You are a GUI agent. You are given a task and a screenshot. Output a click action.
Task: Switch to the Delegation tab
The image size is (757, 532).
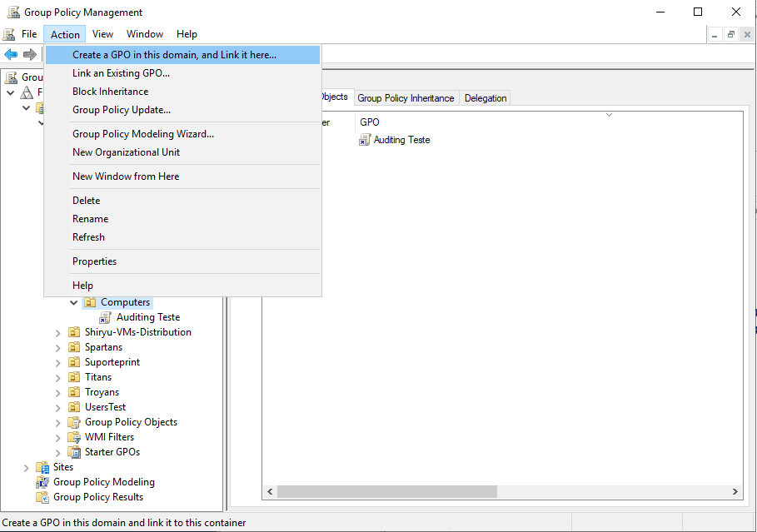(x=485, y=98)
